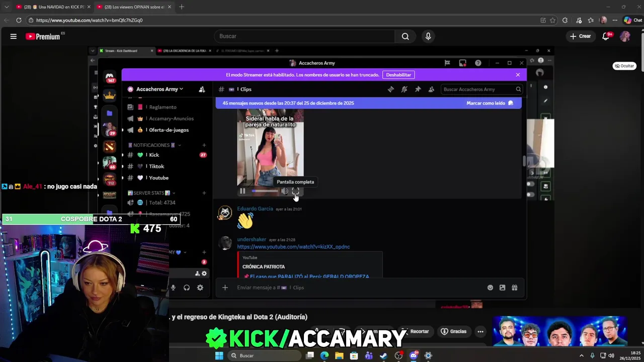Open the YouTube account avatar menu
This screenshot has width=644, height=362.
(x=625, y=36)
